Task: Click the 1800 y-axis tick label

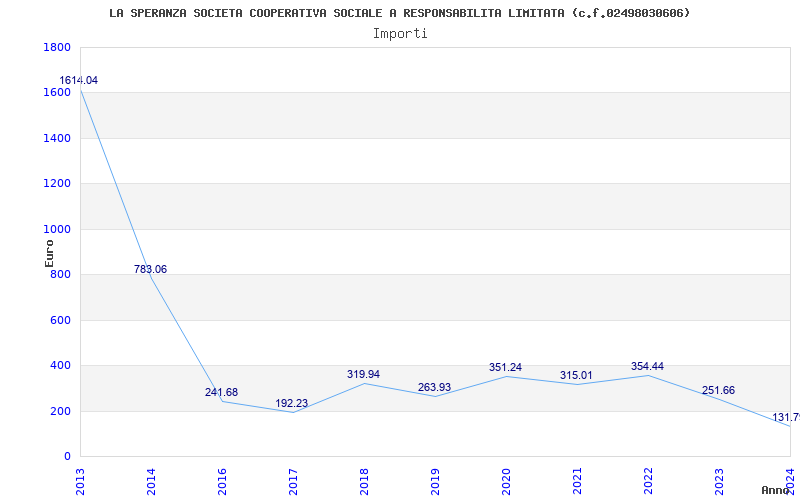Action: (x=57, y=47)
